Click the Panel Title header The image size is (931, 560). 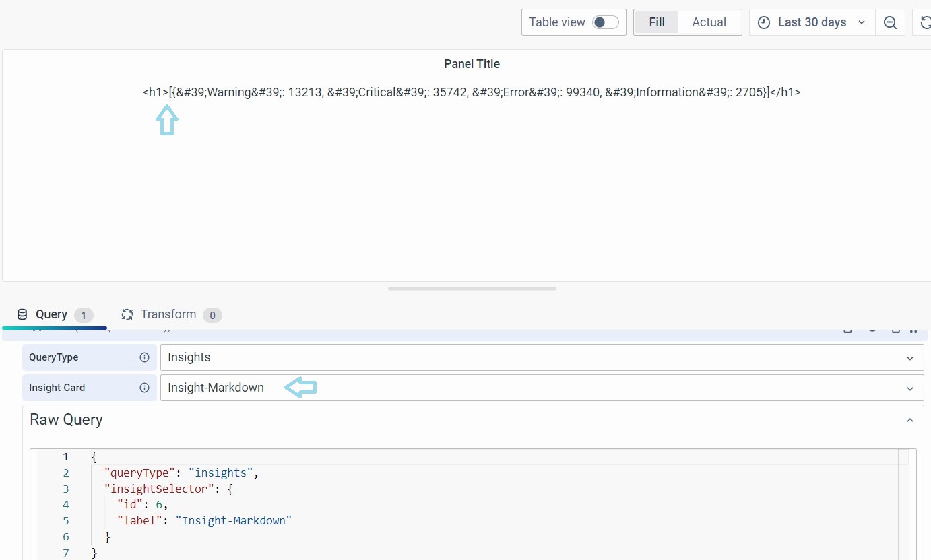[x=472, y=64]
